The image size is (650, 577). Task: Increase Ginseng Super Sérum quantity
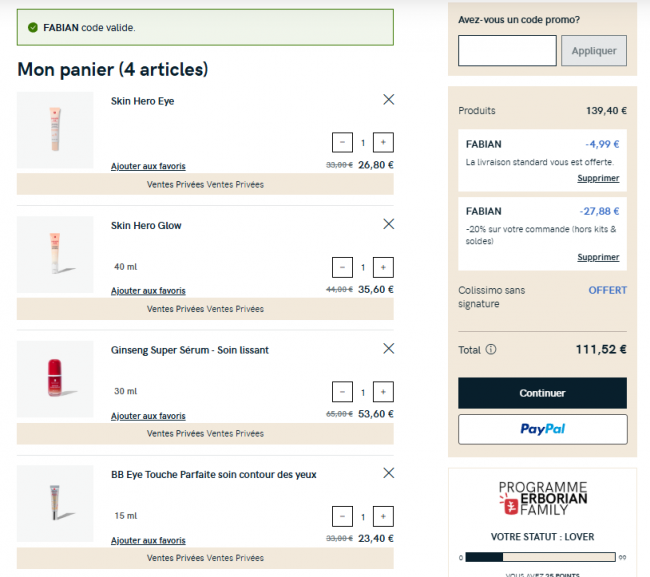pos(383,392)
